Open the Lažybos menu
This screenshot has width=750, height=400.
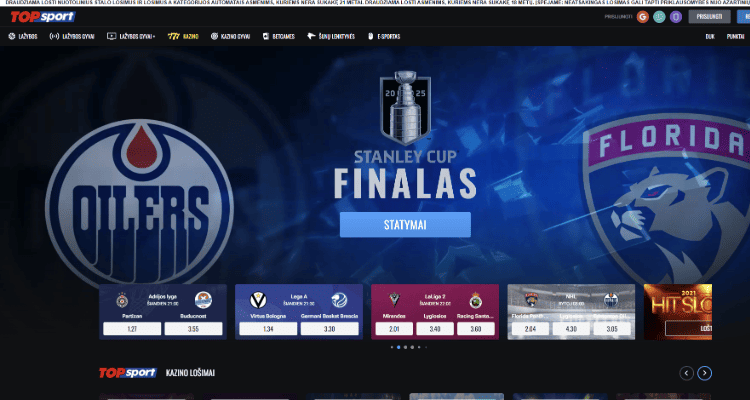(23, 36)
